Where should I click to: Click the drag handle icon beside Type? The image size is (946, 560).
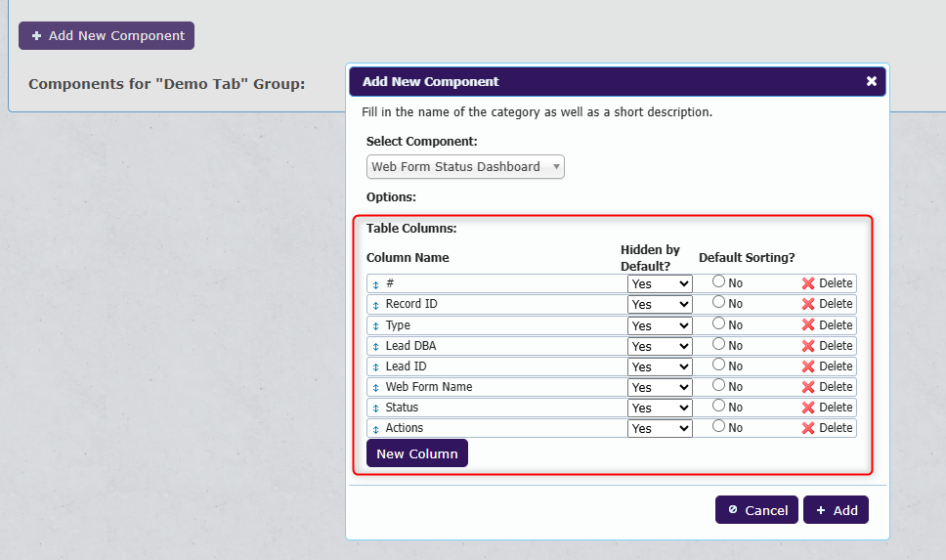pyautogui.click(x=375, y=325)
